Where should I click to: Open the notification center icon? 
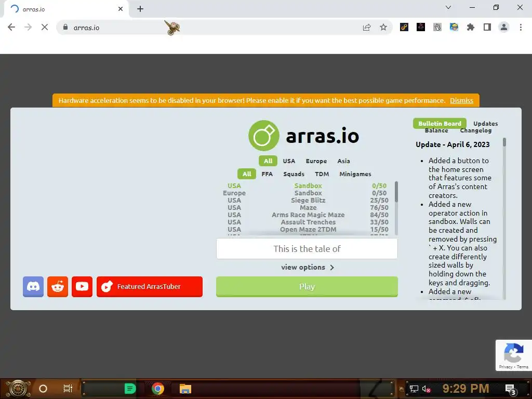tap(511, 389)
